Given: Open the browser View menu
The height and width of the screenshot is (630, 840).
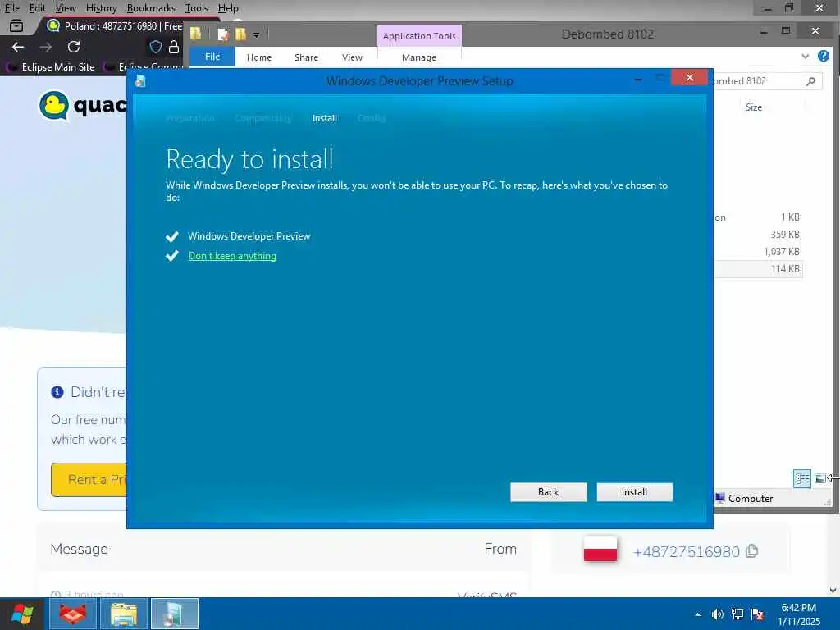Looking at the screenshot, I should pos(66,8).
